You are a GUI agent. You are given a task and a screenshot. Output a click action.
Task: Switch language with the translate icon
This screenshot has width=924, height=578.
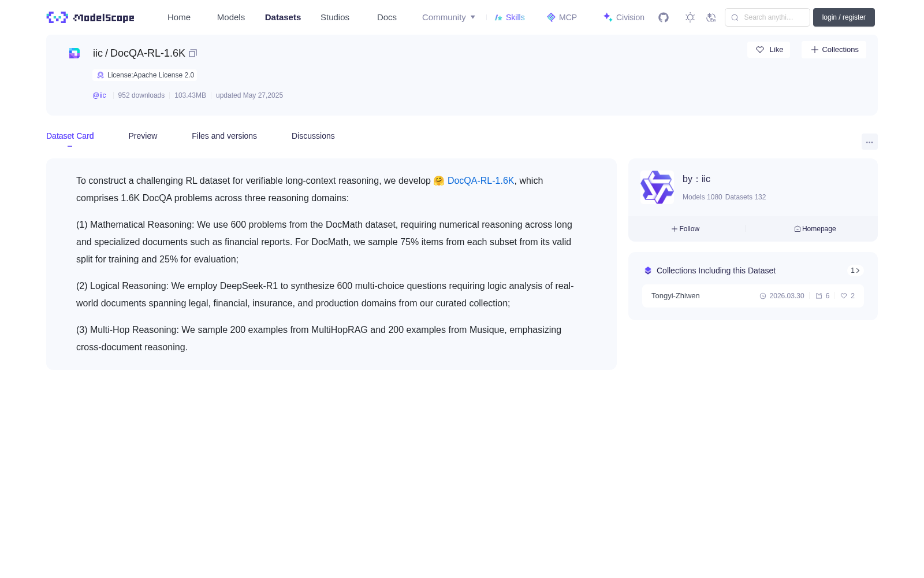point(711,17)
